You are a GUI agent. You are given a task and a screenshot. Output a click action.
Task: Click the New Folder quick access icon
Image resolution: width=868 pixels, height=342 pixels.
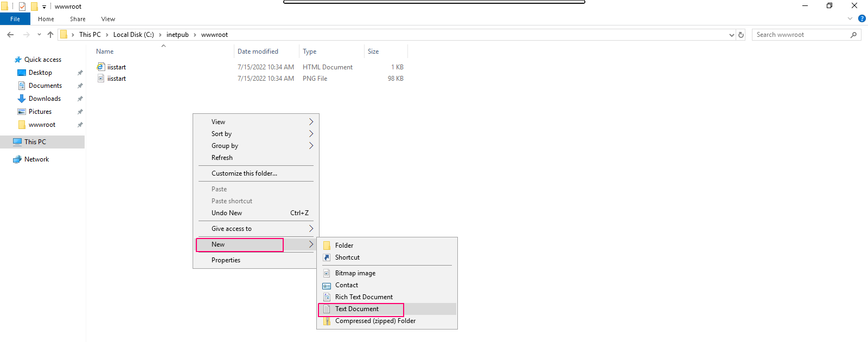point(34,7)
